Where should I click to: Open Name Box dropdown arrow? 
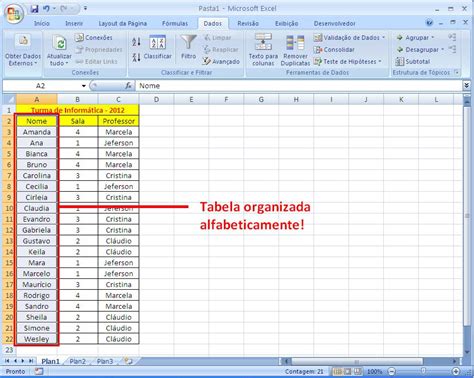[x=84, y=86]
